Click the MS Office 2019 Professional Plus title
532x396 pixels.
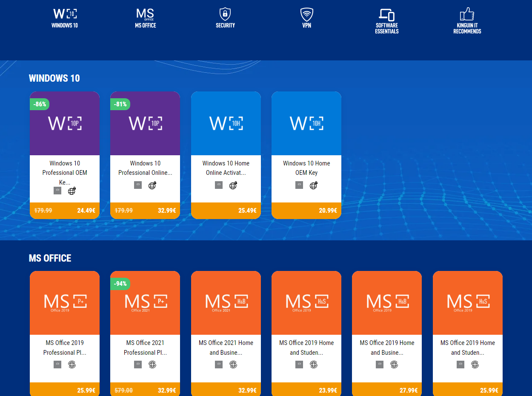click(65, 348)
